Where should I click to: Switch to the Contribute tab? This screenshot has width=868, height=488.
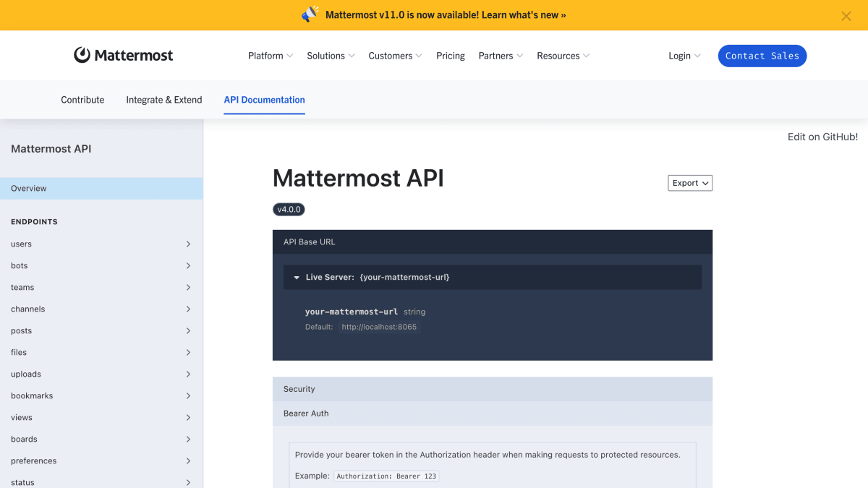[82, 100]
